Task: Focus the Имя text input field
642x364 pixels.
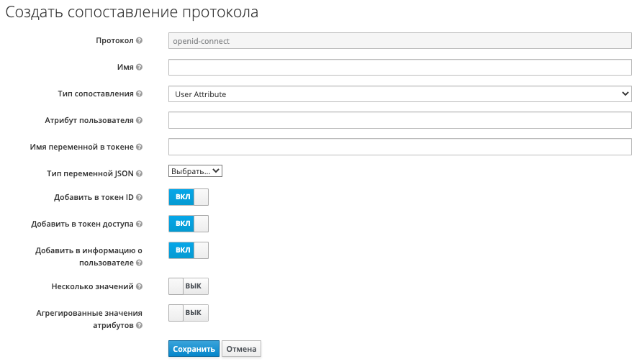Action: [399, 67]
